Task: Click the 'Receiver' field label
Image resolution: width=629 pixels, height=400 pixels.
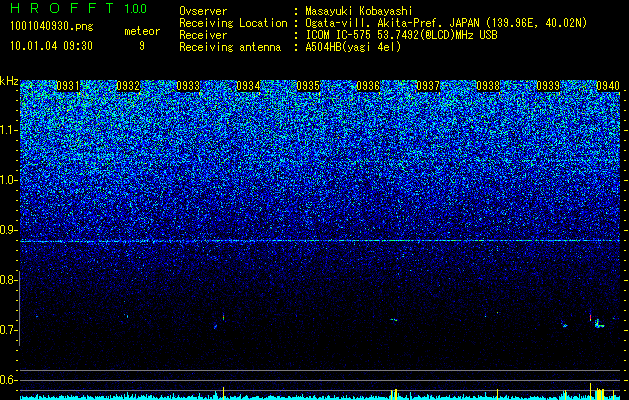Action: click(203, 35)
